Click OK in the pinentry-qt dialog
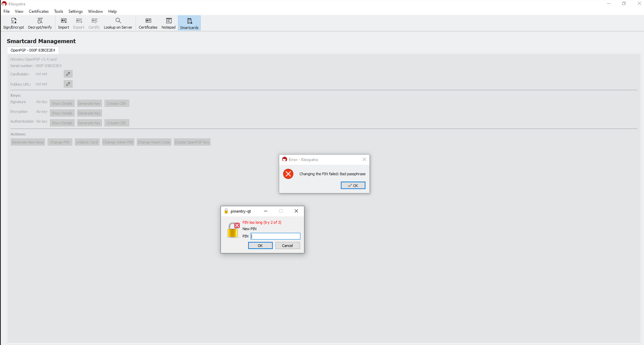Viewport: 644px width, 345px height. [260, 246]
